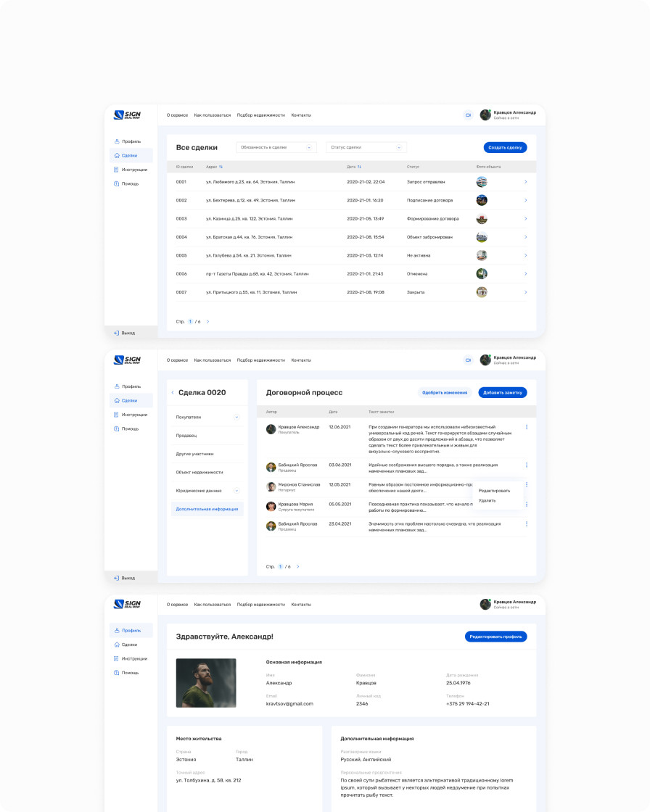
Task: Click the email kravtsov@gmail.com
Action: (289, 704)
